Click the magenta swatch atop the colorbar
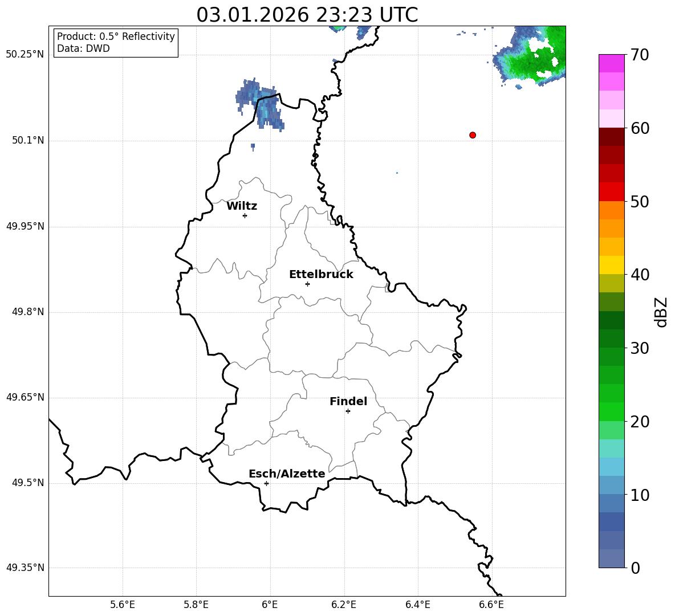Screen dimensions: 675x616 611,63
